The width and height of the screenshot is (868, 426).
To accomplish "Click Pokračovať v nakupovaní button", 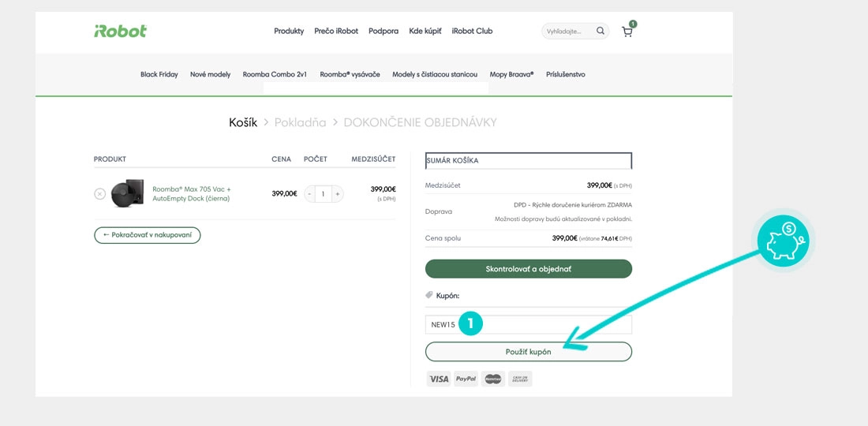I will tap(147, 235).
